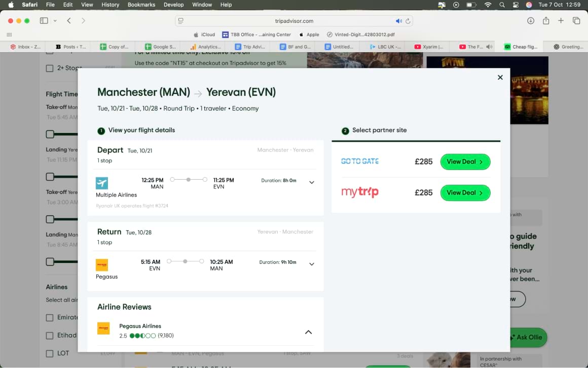The height and width of the screenshot is (368, 588).
Task: Click the mytrip partner logo
Action: [359, 192]
